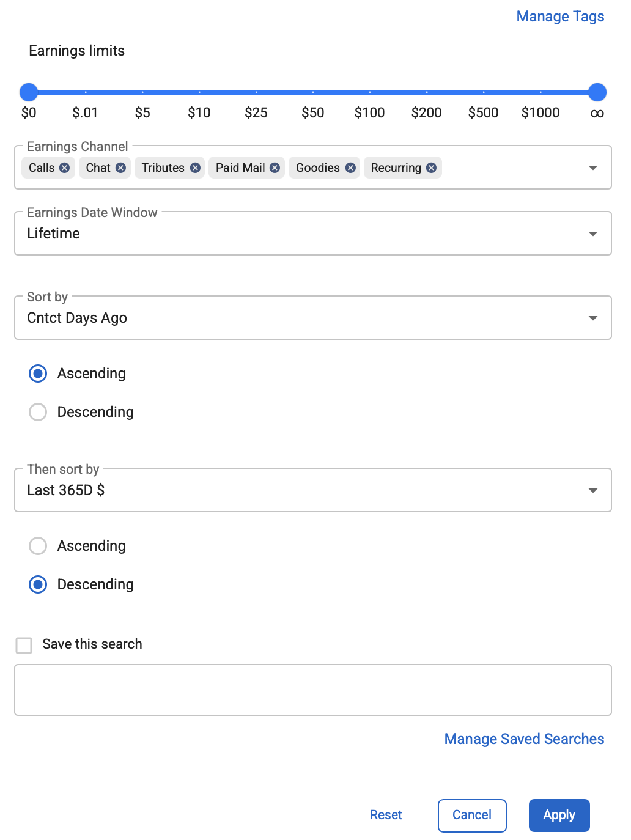The width and height of the screenshot is (631, 840).
Task: Remove the Tributes chip via its x icon
Action: pos(195,168)
